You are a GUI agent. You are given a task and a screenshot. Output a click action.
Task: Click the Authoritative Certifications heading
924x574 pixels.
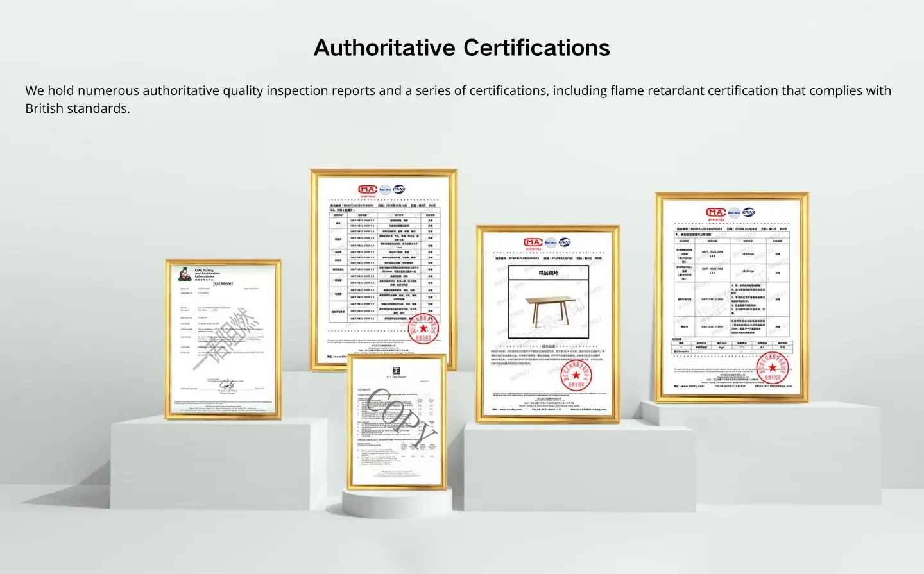(x=461, y=48)
